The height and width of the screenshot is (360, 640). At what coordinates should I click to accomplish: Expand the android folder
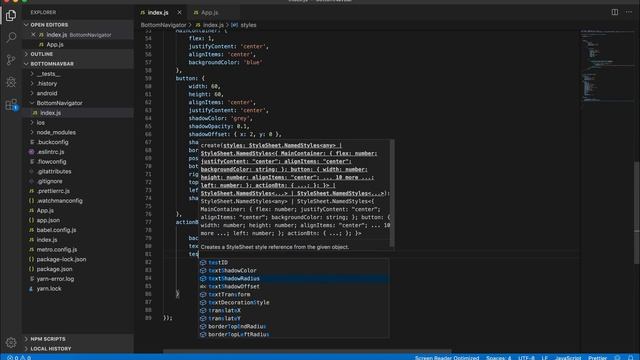[x=78, y=93]
